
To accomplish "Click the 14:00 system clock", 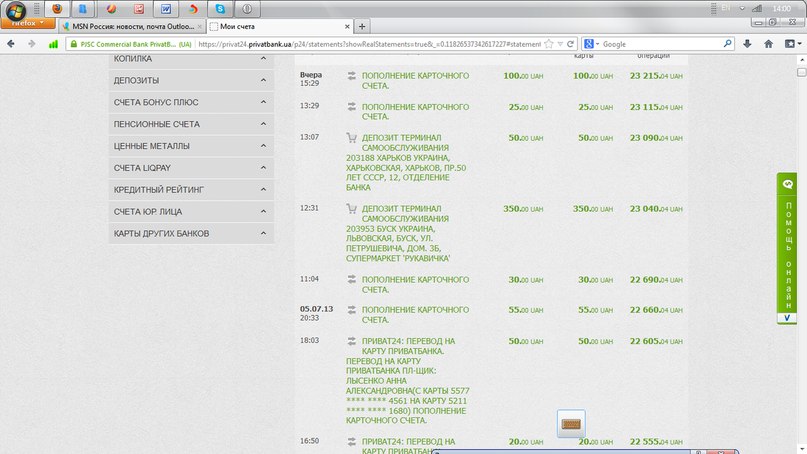I will click(x=782, y=8).
